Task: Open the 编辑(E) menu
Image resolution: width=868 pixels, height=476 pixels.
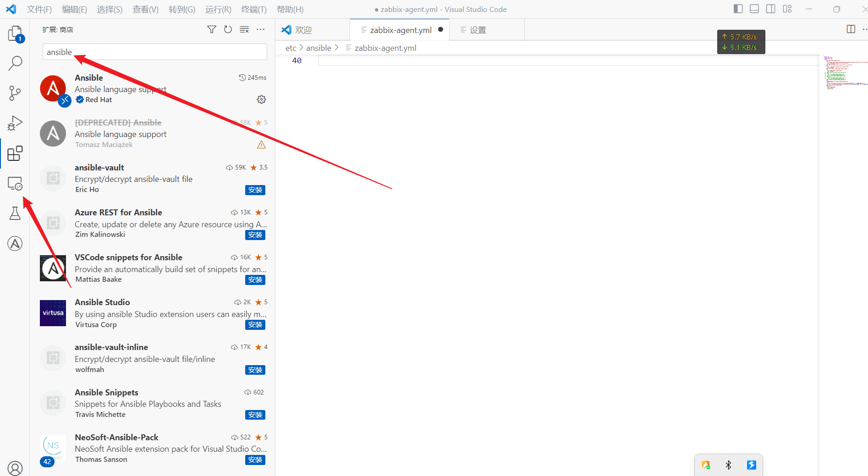Action: [x=74, y=9]
